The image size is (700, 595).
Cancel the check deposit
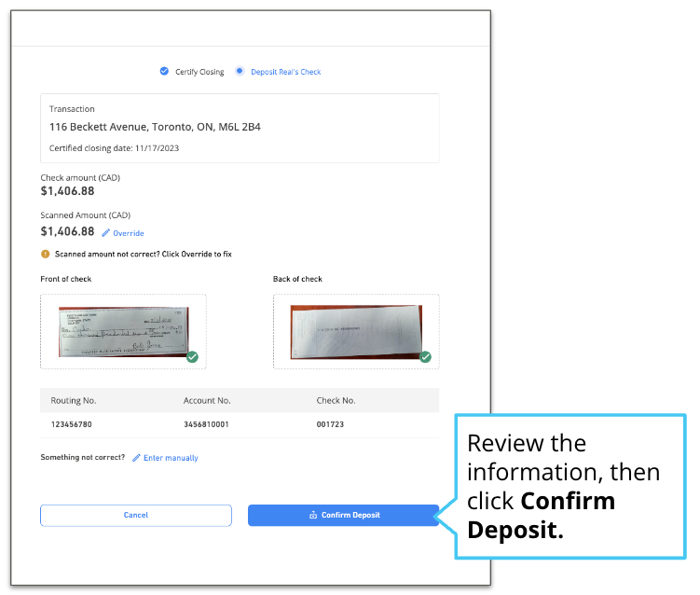136,515
